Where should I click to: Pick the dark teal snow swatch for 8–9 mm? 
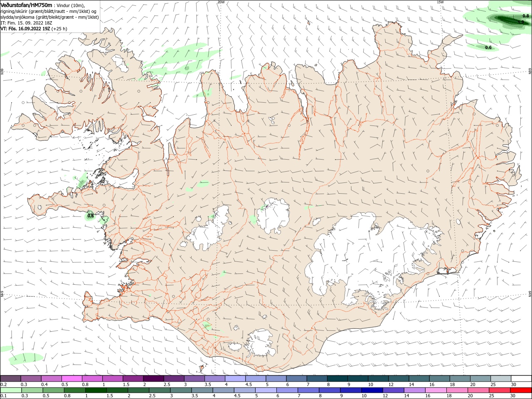337,378
